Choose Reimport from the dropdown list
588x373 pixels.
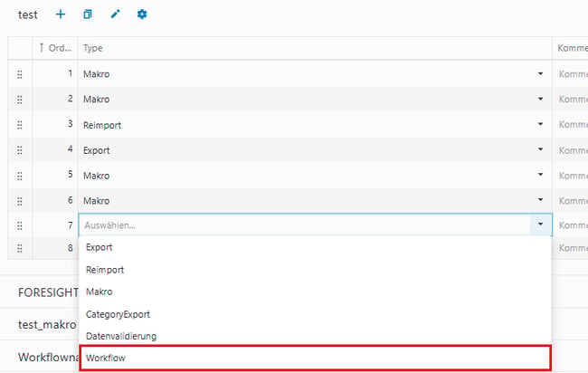click(x=315, y=270)
